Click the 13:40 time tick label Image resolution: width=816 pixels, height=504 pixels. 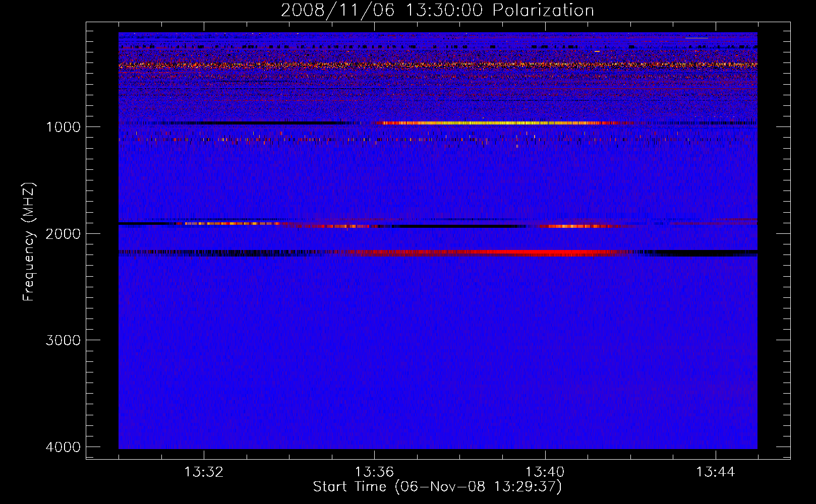(545, 472)
